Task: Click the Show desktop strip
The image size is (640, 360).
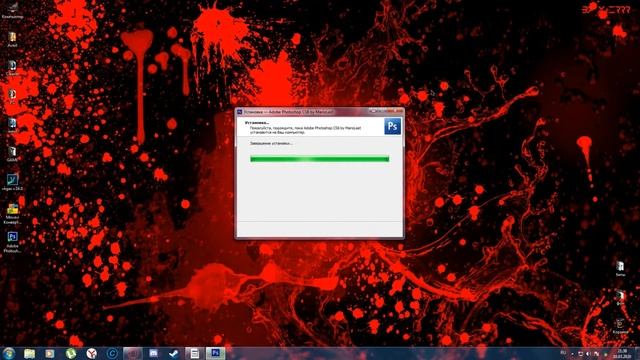Action: (x=637, y=353)
